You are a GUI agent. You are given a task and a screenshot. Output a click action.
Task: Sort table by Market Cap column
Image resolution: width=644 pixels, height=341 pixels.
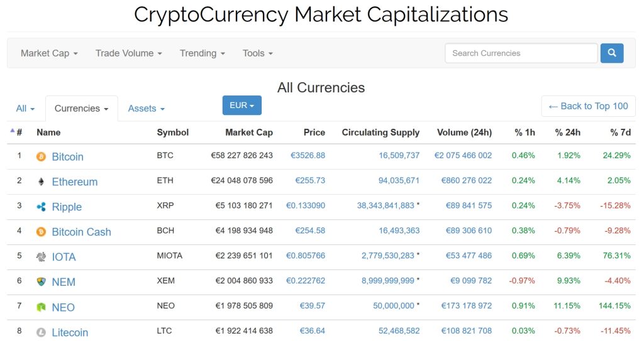(x=248, y=133)
